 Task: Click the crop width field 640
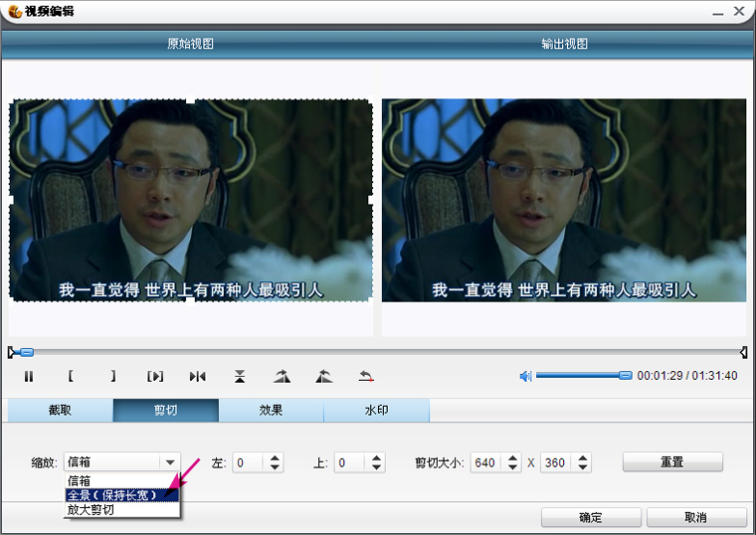coord(487,462)
